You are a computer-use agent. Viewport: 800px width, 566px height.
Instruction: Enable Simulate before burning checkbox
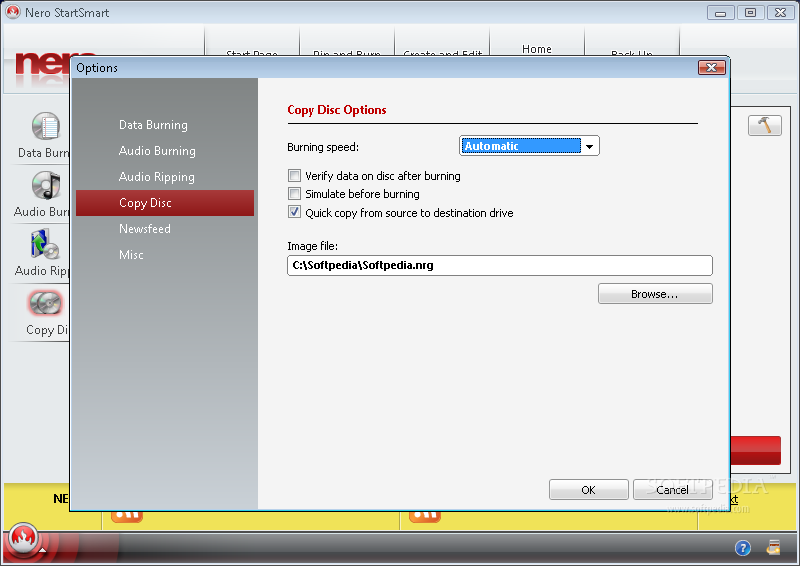tap(294, 194)
